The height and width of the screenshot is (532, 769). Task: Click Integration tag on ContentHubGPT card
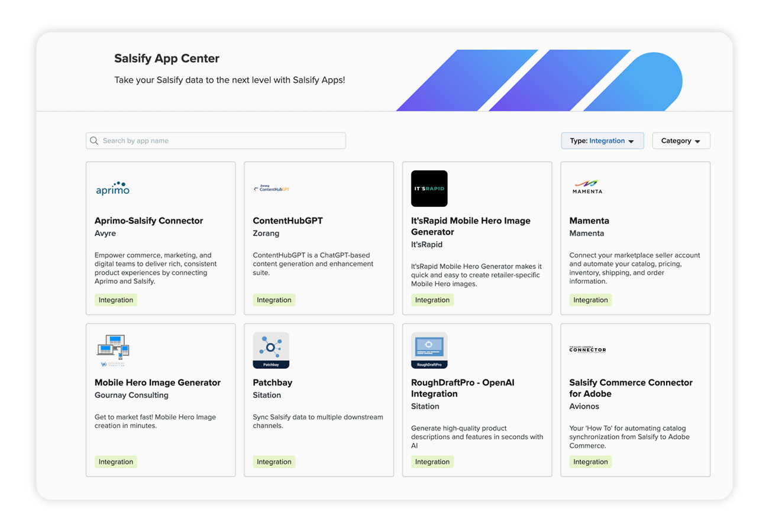click(274, 300)
